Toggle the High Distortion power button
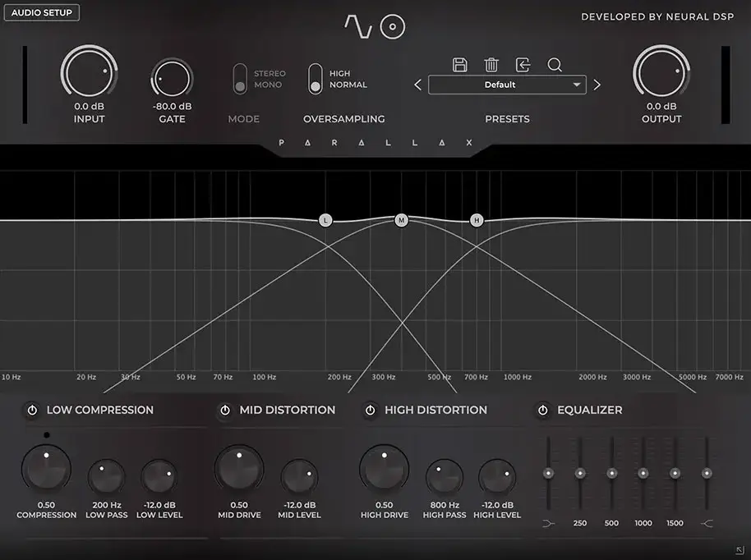This screenshot has height=560, width=751. click(x=371, y=411)
